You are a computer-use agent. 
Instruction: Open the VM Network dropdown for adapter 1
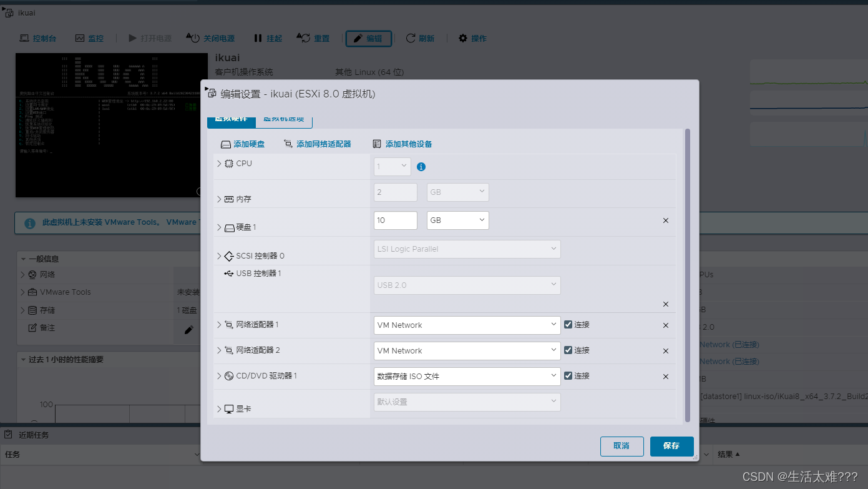point(466,325)
